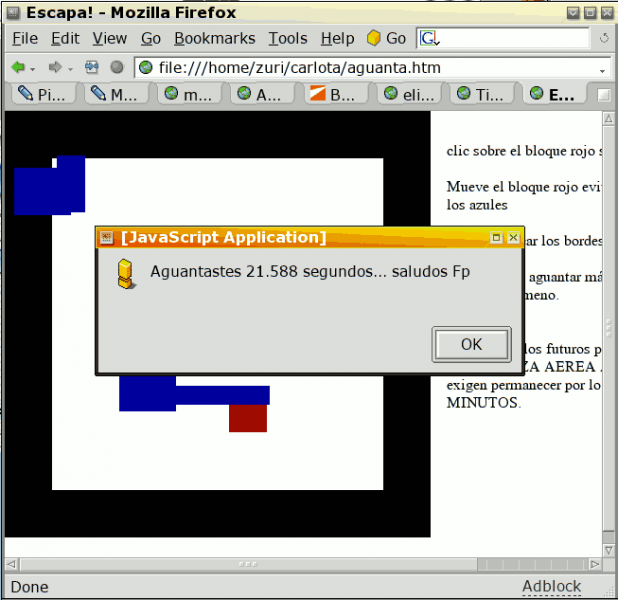Click the Stop loading icon
The height and width of the screenshot is (600, 618).
[117, 68]
